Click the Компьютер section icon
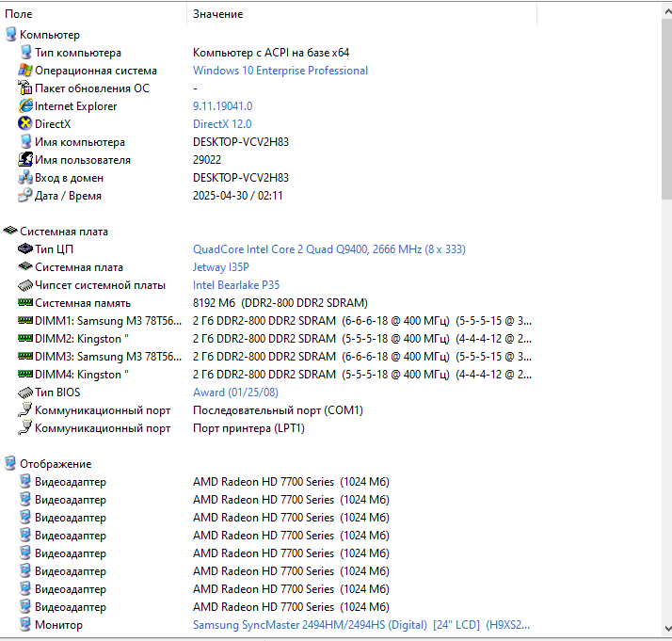The height and width of the screenshot is (641, 672). tap(10, 35)
